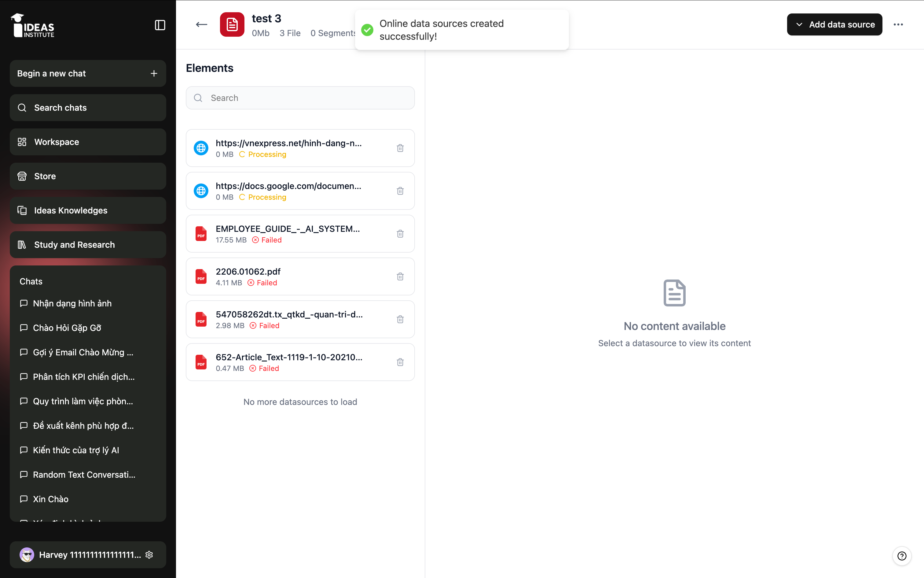Click the PDF icon of 652-Article_Text file
Image resolution: width=924 pixels, height=578 pixels.
pos(201,362)
